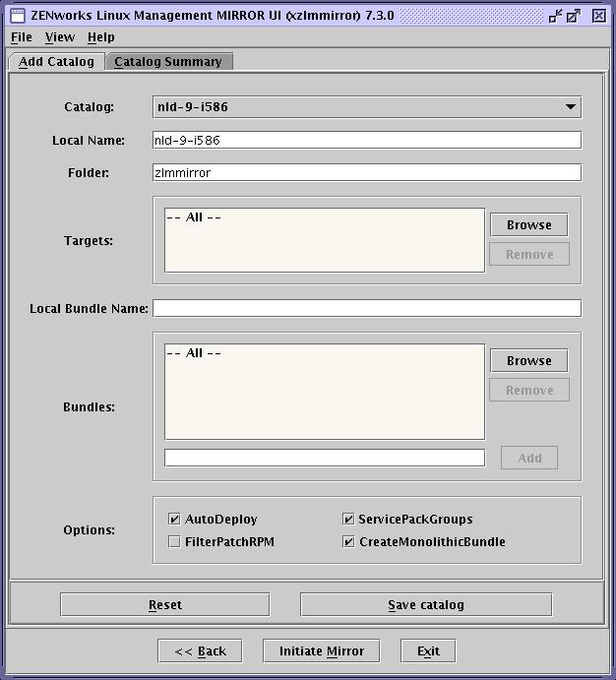Click the Save catalog button

coord(426,604)
